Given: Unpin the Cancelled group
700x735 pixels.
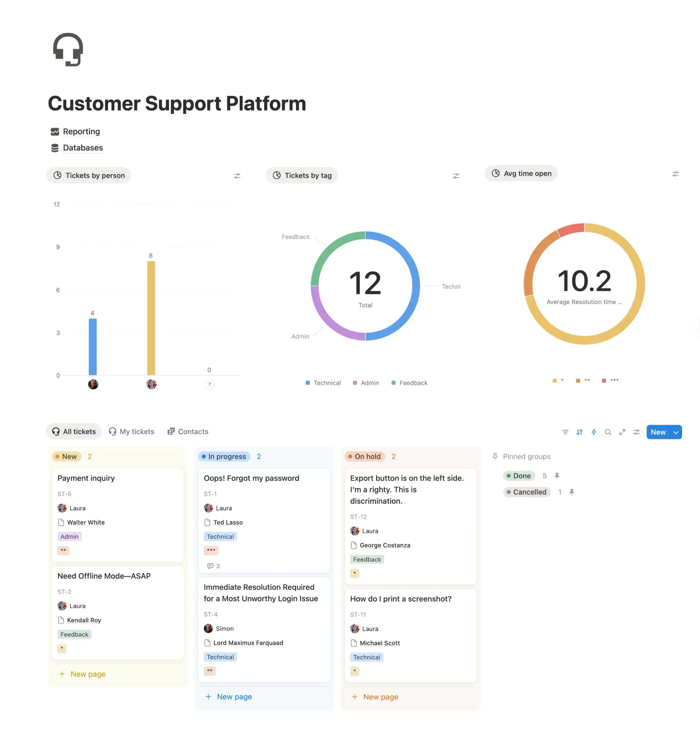Looking at the screenshot, I should (572, 492).
